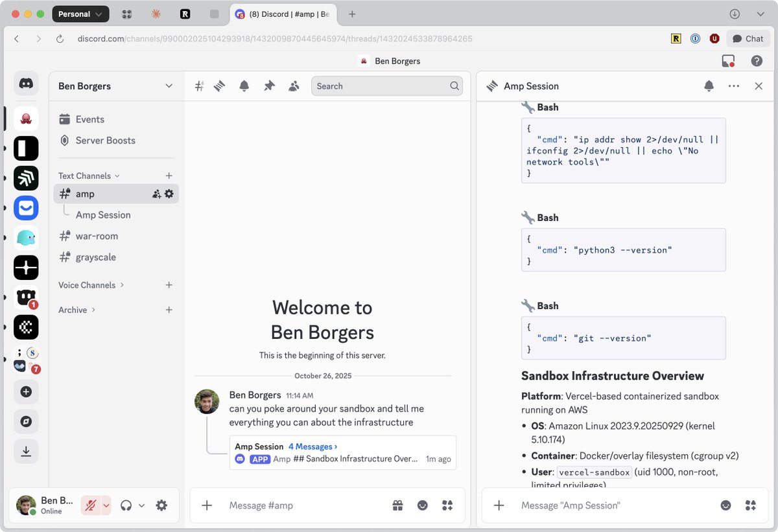Open user panel Ben B... Online profile
The width and height of the screenshot is (778, 532).
point(44,505)
